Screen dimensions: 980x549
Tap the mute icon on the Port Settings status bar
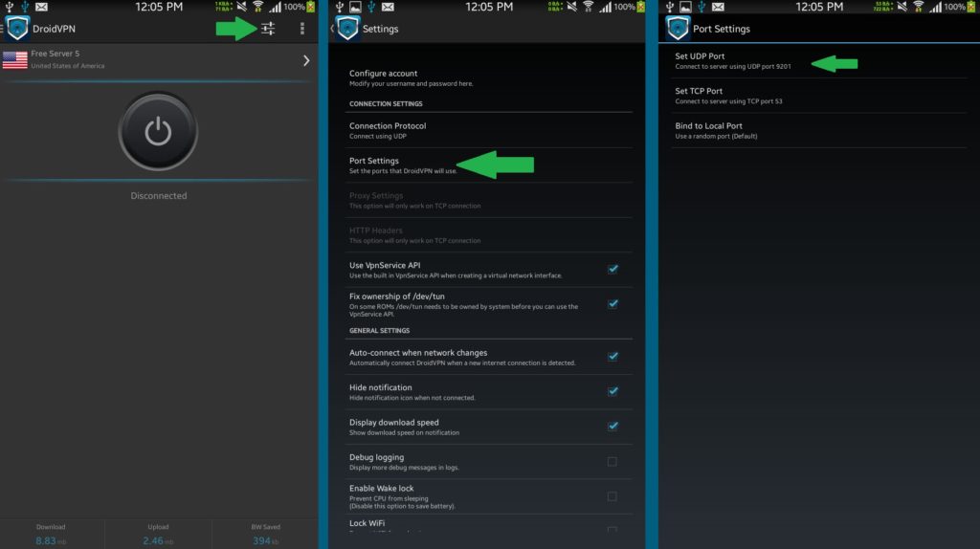point(902,7)
